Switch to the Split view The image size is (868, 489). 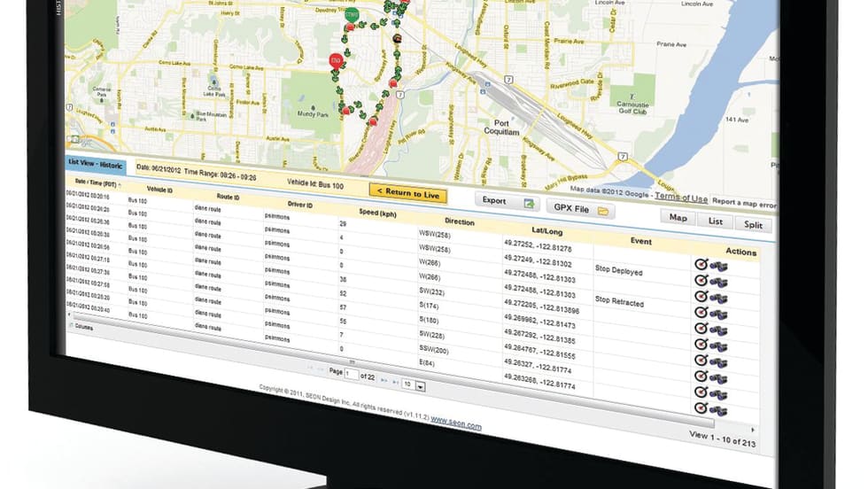[753, 225]
